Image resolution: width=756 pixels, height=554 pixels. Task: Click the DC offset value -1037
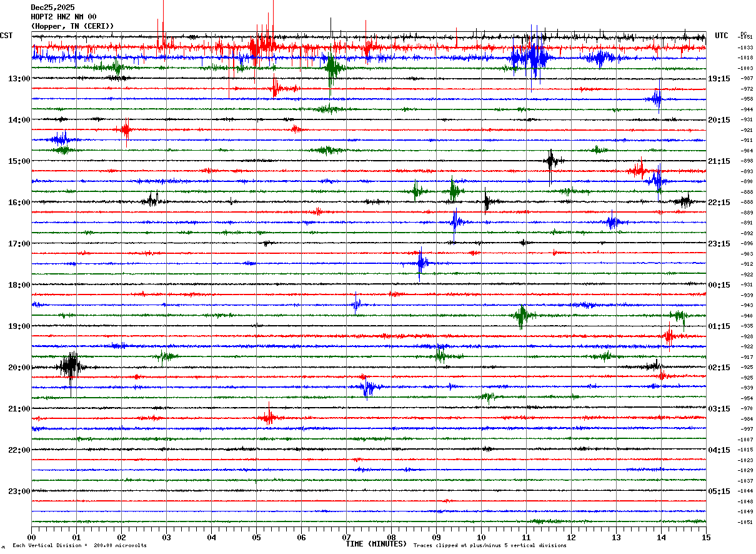click(745, 481)
